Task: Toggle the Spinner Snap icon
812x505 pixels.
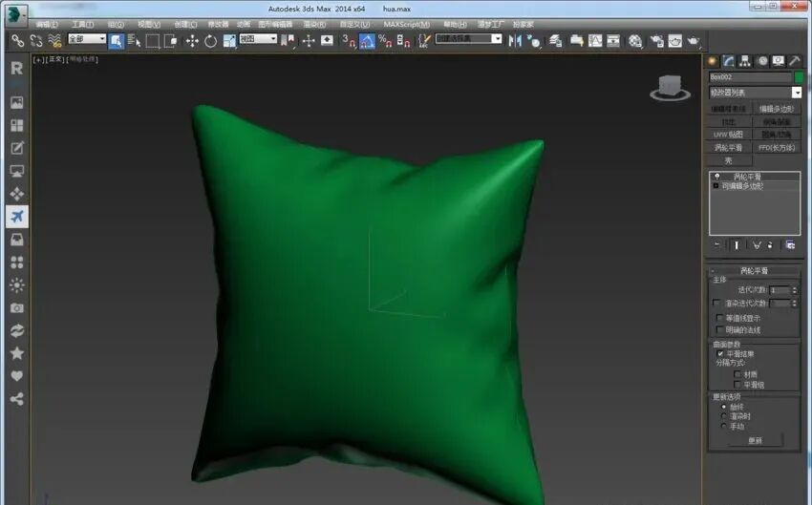Action: pos(403,41)
